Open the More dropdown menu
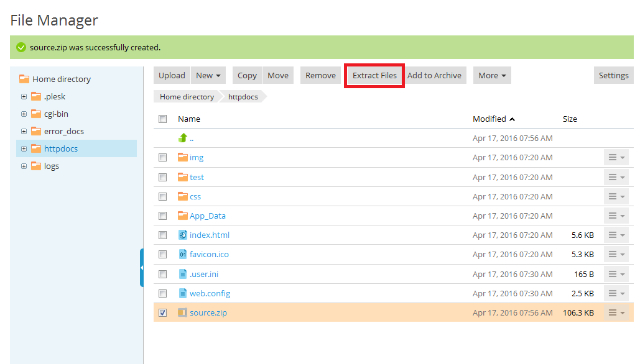640x364 pixels. point(492,75)
